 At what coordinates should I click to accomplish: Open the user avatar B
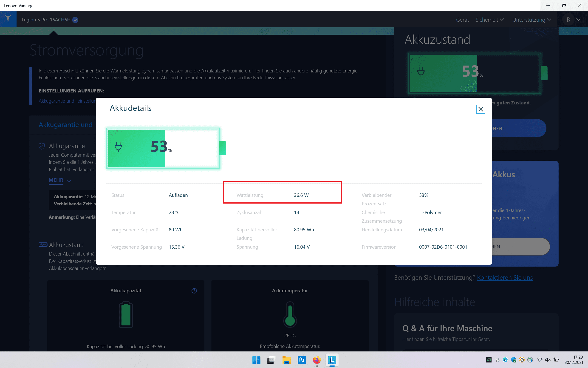coord(568,20)
